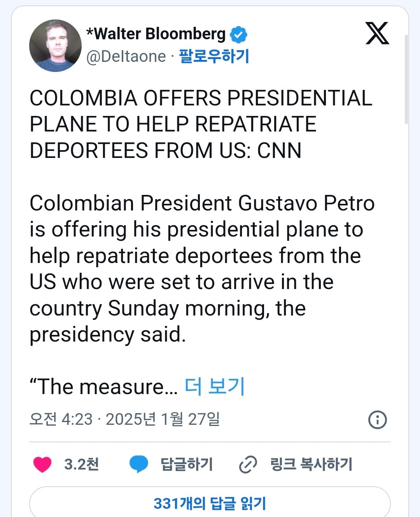
Task: Click the truncated "The measure…" text
Action: [103, 387]
